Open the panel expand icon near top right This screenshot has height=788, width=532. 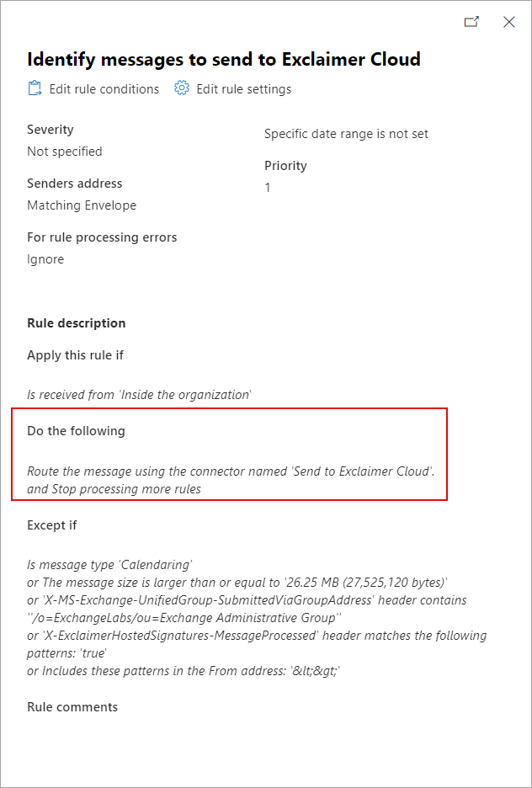(472, 22)
